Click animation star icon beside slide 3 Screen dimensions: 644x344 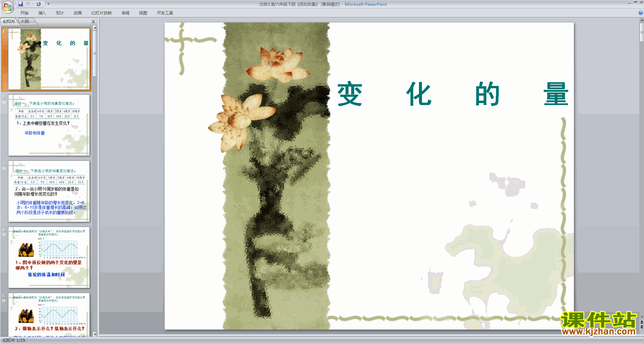[4, 168]
